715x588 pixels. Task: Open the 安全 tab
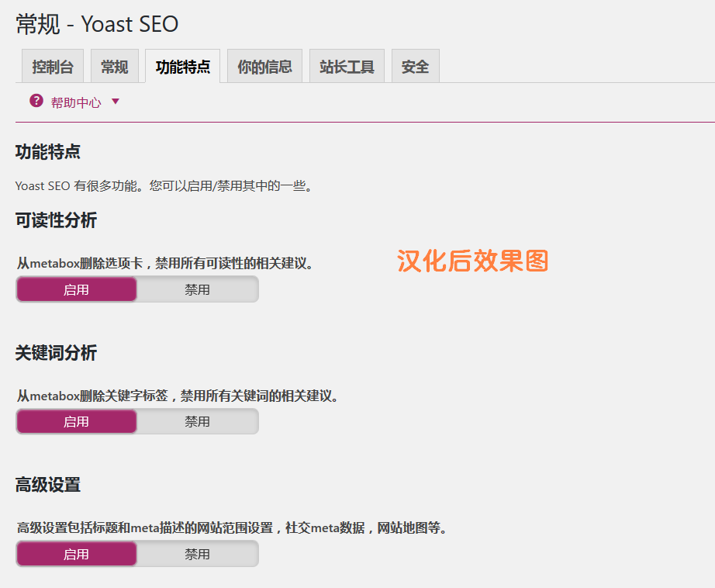tap(416, 67)
